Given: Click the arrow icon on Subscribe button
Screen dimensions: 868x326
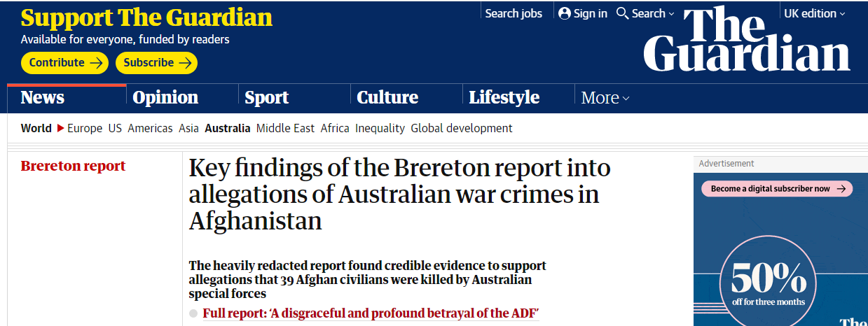Looking at the screenshot, I should 185,63.
